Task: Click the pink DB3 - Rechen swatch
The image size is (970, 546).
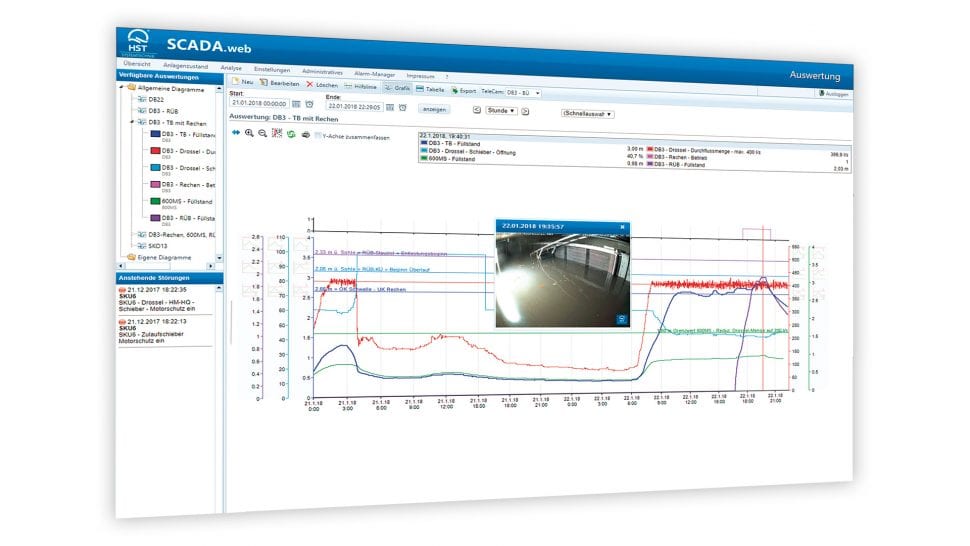Action: point(156,184)
